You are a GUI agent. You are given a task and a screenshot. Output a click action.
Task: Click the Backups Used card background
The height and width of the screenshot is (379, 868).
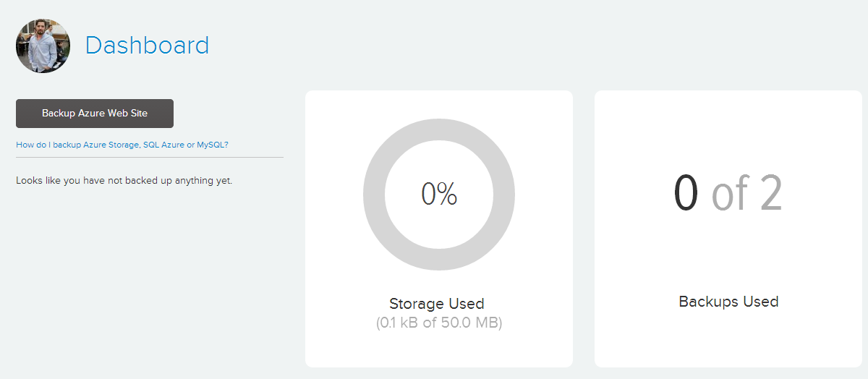click(x=728, y=229)
